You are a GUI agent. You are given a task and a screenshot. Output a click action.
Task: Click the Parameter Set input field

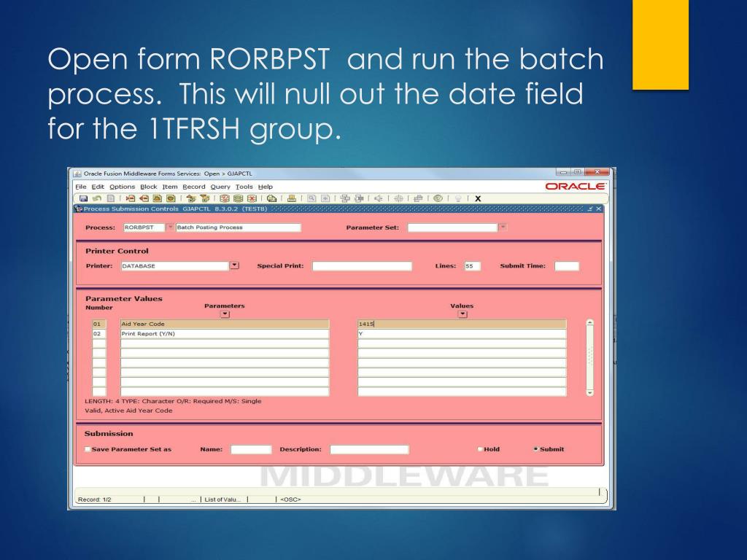pos(452,227)
